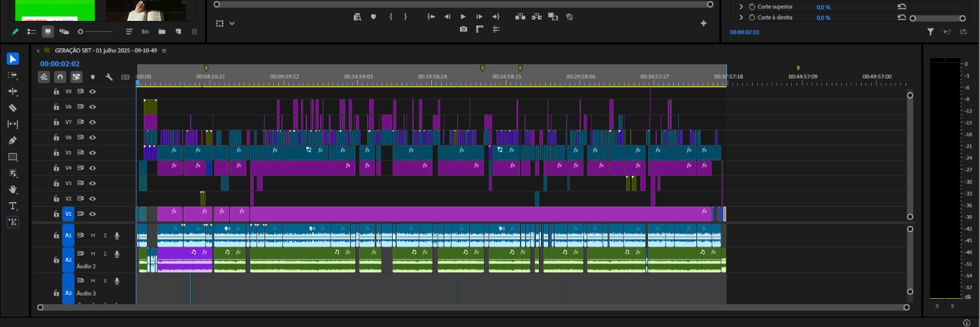This screenshot has height=327, width=980.
Task: Open timeline display settings wrench
Action: (109, 77)
